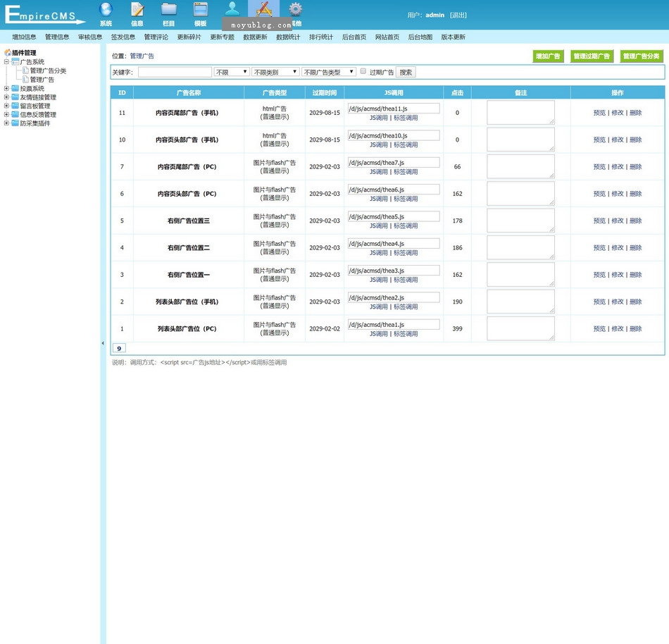The image size is (669, 644).
Task: Delete the 右侧广告位置一 ad
Action: click(x=636, y=275)
